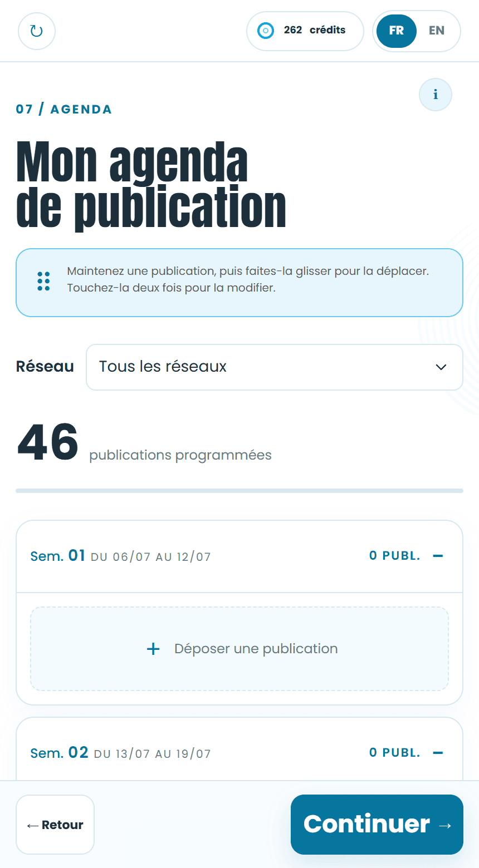Go back with the Retour button

[55, 825]
